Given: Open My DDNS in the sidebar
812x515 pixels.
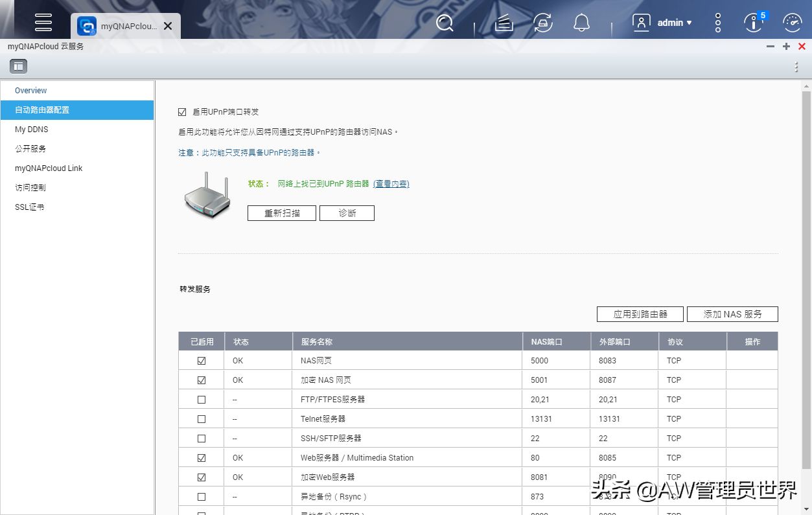Looking at the screenshot, I should point(76,130).
